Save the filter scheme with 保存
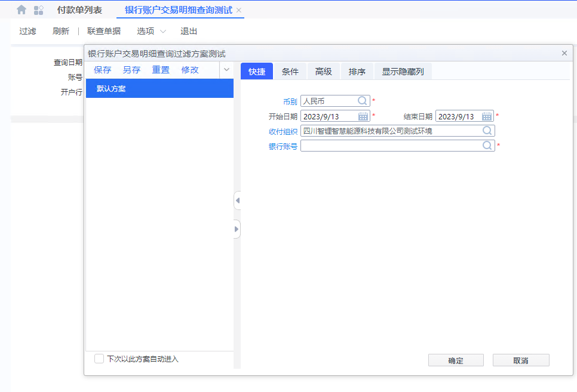The image size is (577, 392). pyautogui.click(x=102, y=70)
